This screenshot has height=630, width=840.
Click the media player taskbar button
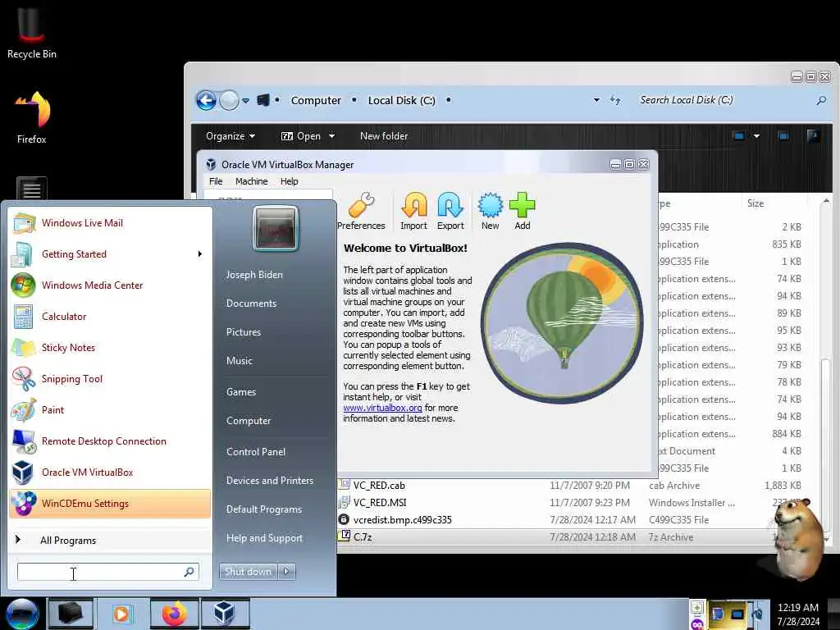click(122, 614)
